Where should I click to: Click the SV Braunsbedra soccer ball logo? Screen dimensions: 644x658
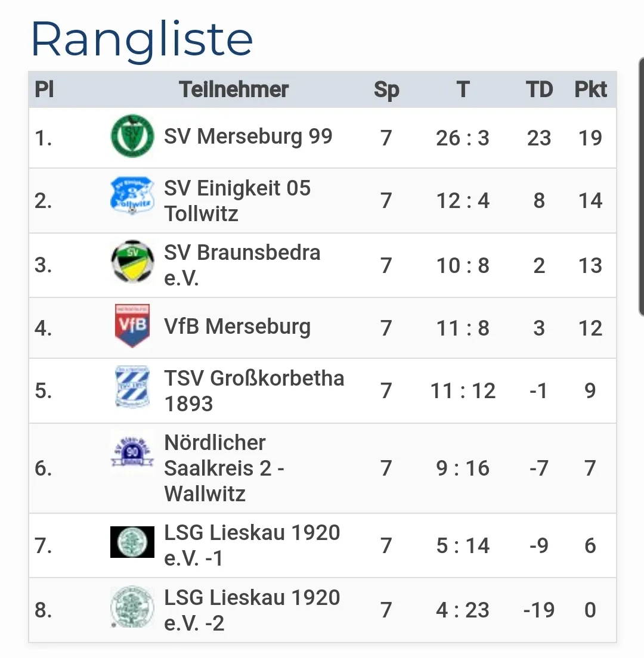coord(132,261)
